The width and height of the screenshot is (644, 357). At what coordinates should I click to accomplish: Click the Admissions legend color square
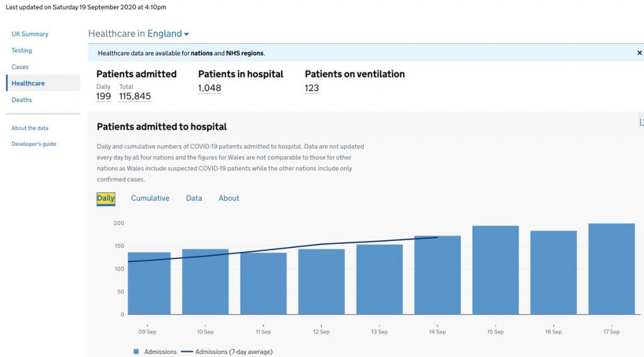tap(136, 352)
